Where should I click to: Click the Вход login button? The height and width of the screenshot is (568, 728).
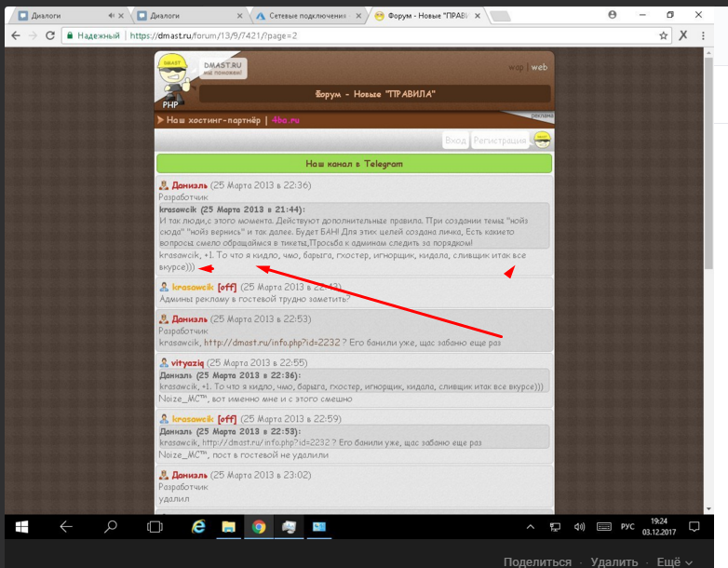(455, 140)
